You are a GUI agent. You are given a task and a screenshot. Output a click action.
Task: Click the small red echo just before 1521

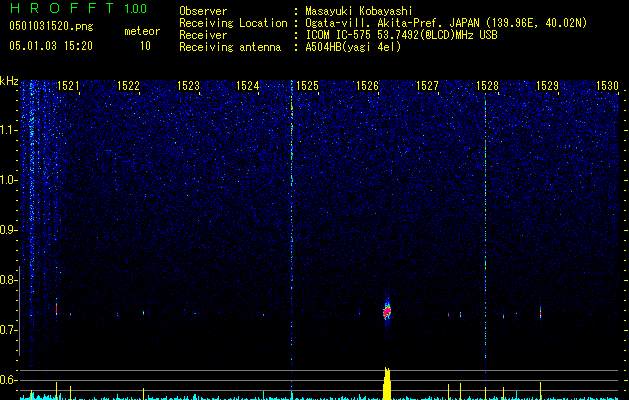tap(57, 308)
